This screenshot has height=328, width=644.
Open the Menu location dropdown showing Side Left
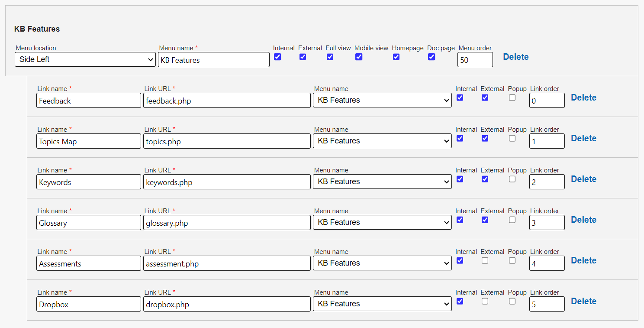(x=85, y=59)
